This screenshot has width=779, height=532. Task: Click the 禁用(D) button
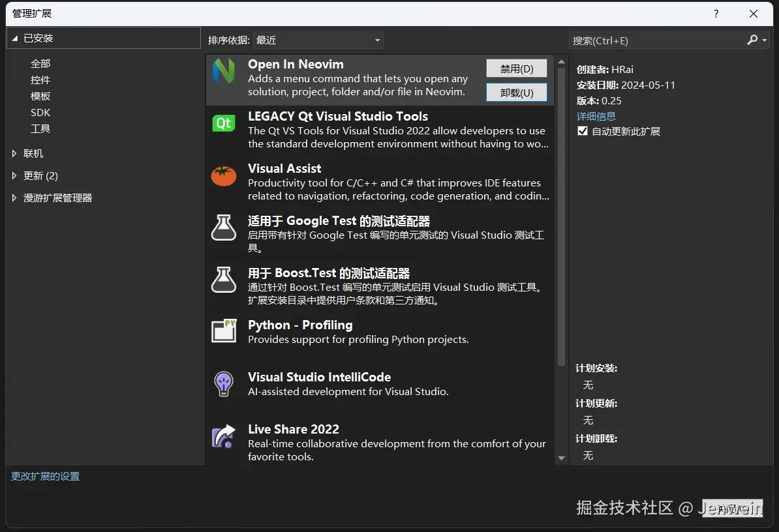coord(516,68)
